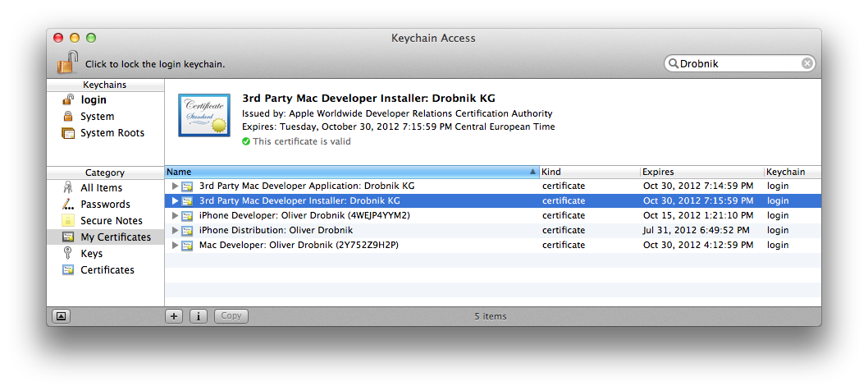The image size is (868, 391).
Task: Select 3rd Party Mac Developer Application: Drobnik KG
Action: (307, 186)
